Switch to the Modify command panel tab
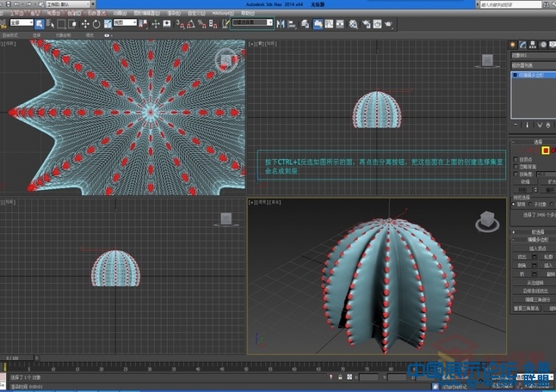556x392 pixels. [522, 45]
